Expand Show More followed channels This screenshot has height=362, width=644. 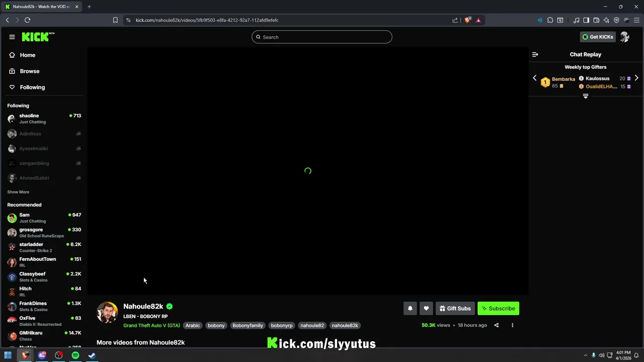[x=18, y=192]
